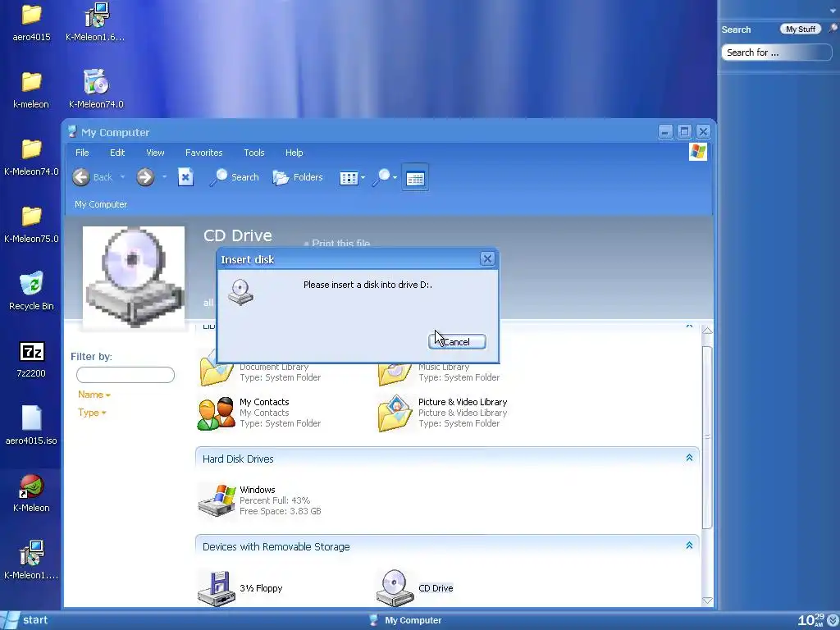Click the vertical scrollbar thumb
Image resolution: width=840 pixels, height=630 pixels.
click(x=707, y=436)
